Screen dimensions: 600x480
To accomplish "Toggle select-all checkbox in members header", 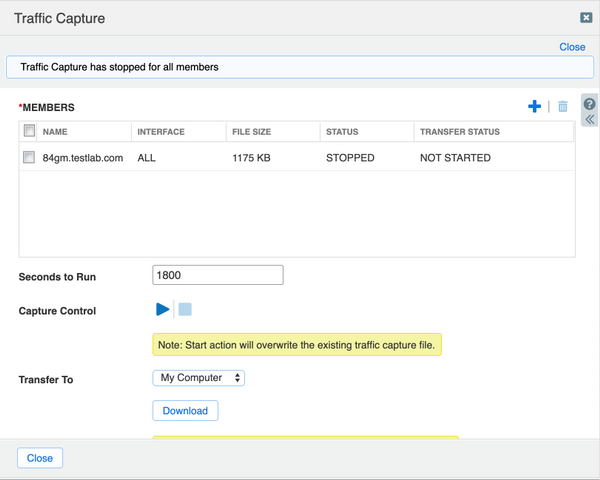I will coord(29,131).
